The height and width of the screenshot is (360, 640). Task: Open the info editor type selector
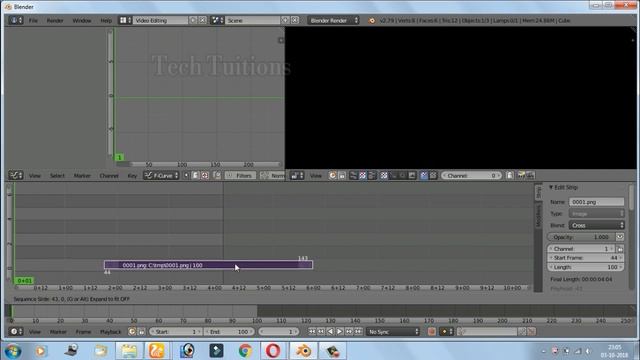tap(16, 20)
